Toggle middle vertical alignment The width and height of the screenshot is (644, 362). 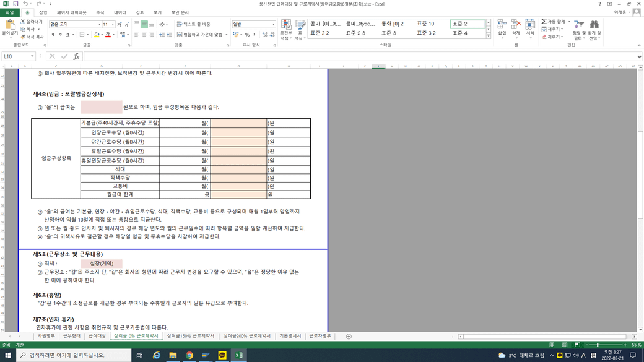(144, 24)
